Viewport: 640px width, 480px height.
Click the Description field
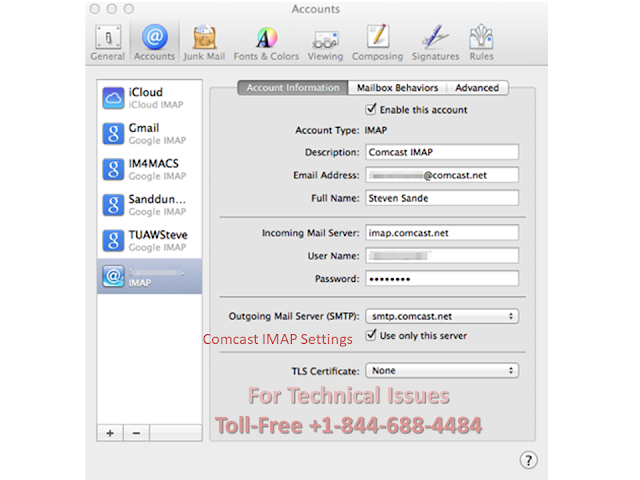click(442, 152)
